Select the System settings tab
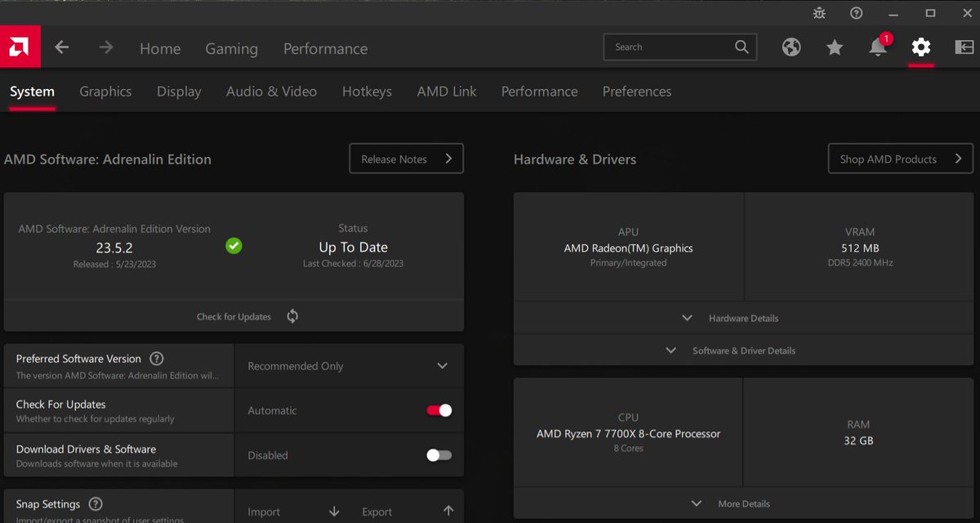 coord(32,92)
